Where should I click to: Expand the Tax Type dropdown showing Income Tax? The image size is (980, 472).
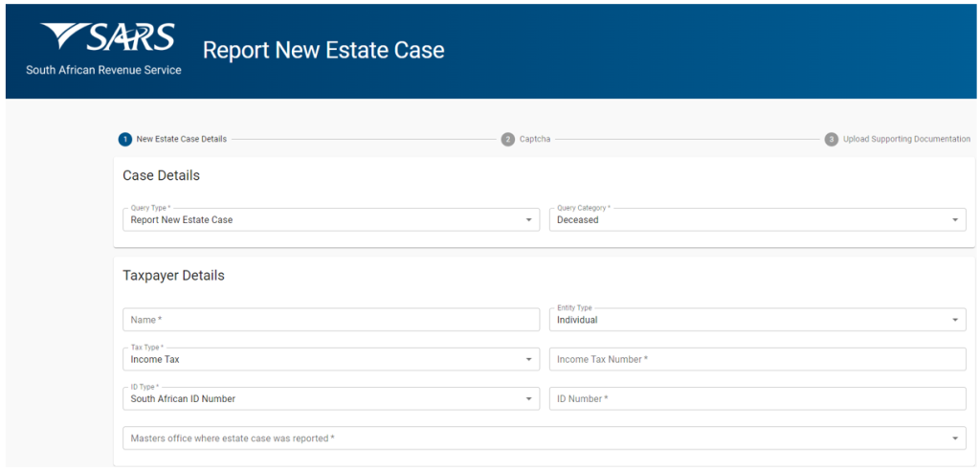[330, 359]
